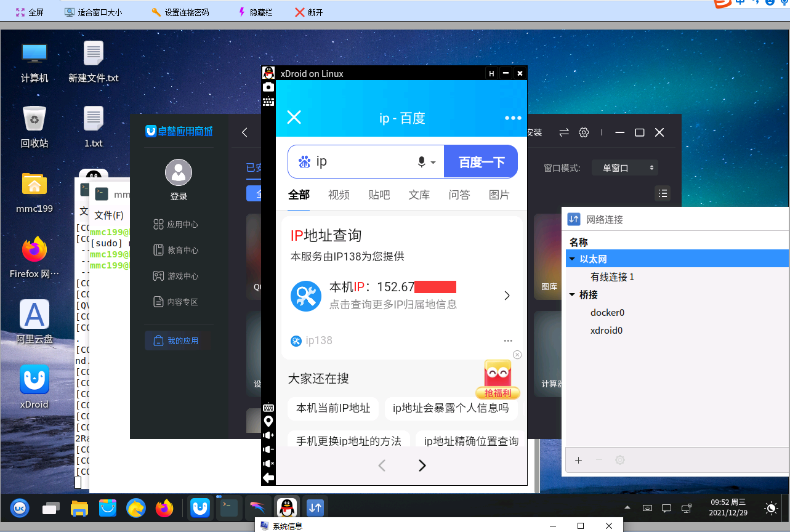Go forward with the browser next arrow
The width and height of the screenshot is (790, 532).
click(x=422, y=465)
